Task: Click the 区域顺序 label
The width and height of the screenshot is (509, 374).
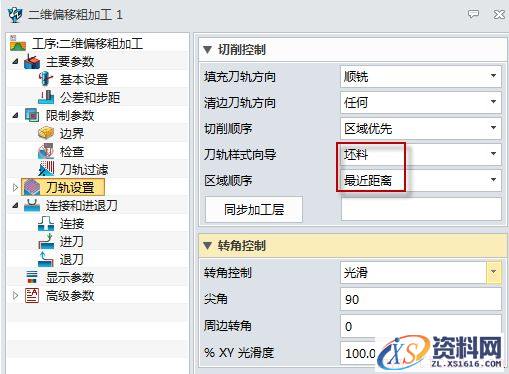Action: point(228,181)
